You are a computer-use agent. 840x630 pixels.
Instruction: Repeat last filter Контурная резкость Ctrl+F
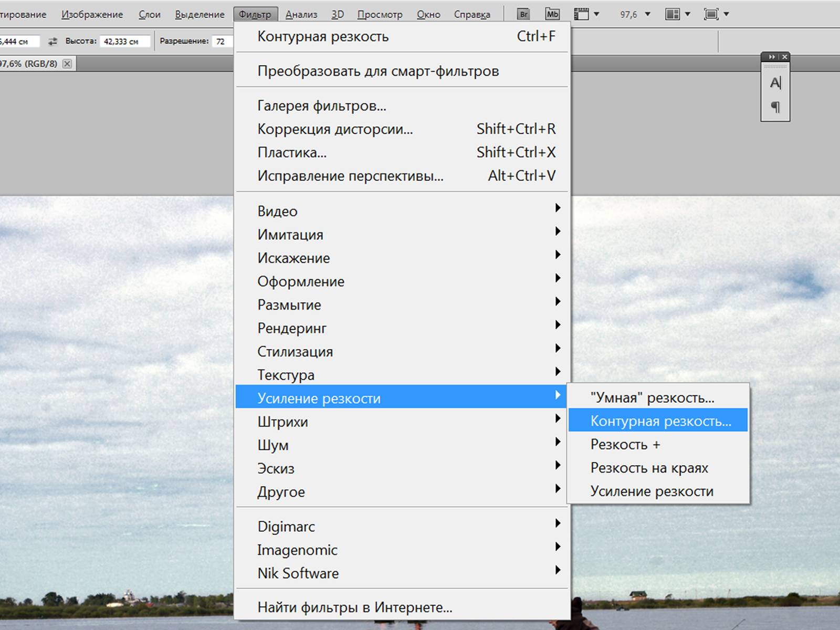402,37
